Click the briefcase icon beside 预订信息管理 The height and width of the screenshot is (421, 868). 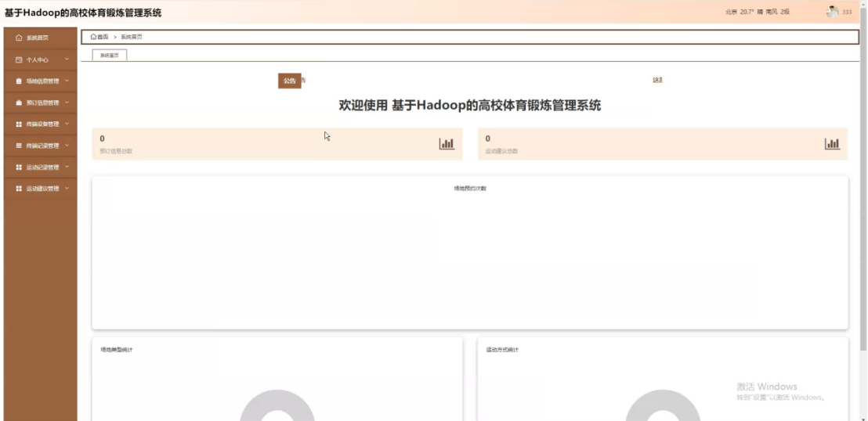coord(19,103)
